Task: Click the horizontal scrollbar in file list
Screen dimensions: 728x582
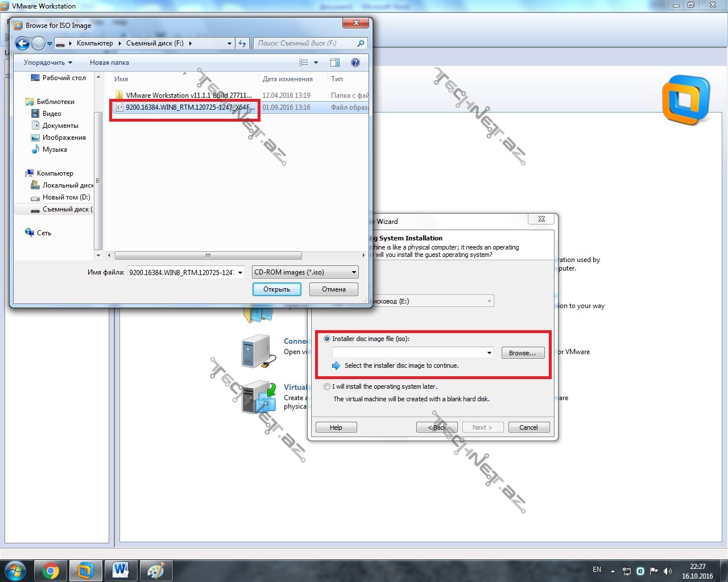Action: click(x=208, y=255)
